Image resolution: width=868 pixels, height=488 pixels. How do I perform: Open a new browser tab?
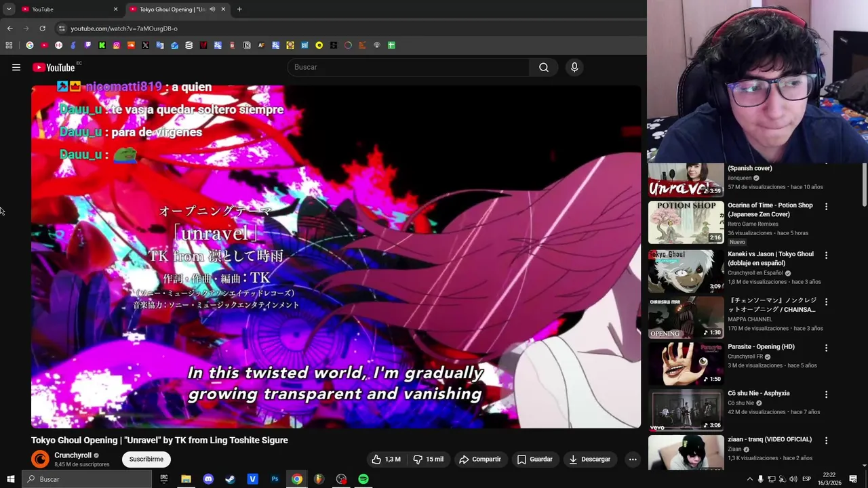pos(239,9)
